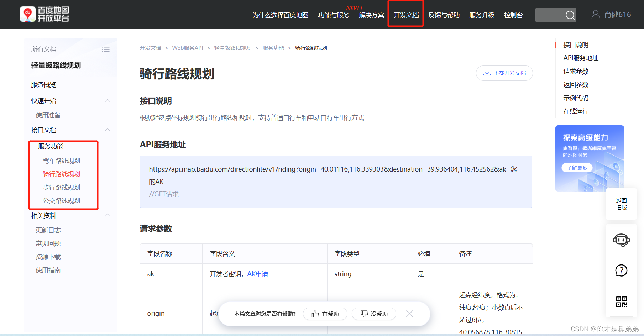This screenshot has width=644, height=336.
Task: Open the customer service robot icon
Action: [x=621, y=240]
